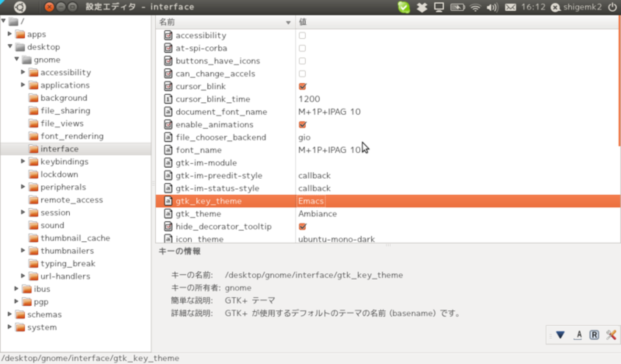Open the Ubuntu logo launcher button
Screen dimensions: 621x364
coord(20,7)
